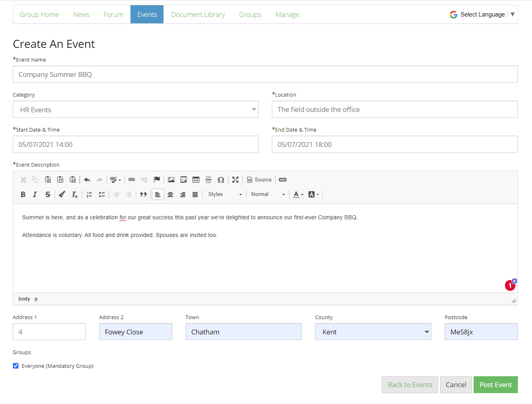Image resolution: width=532 pixels, height=404 pixels.
Task: Insert a horizontal line into the description
Action: coord(208,179)
